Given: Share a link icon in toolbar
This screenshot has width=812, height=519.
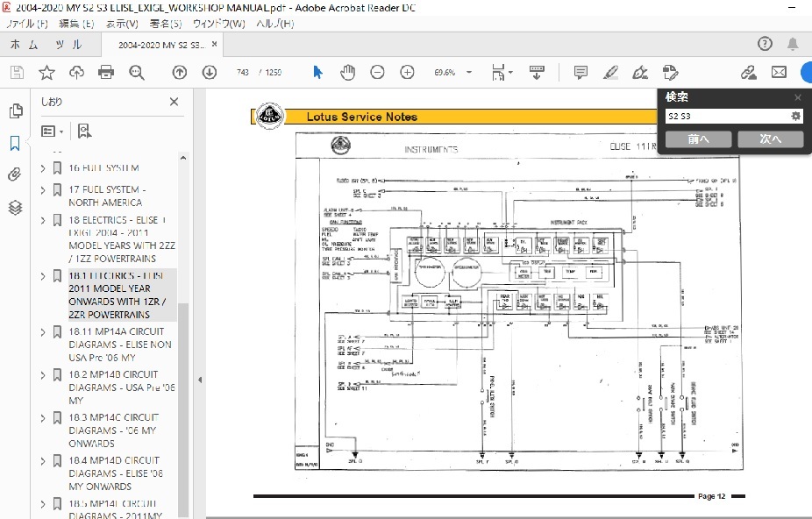Looking at the screenshot, I should (748, 73).
